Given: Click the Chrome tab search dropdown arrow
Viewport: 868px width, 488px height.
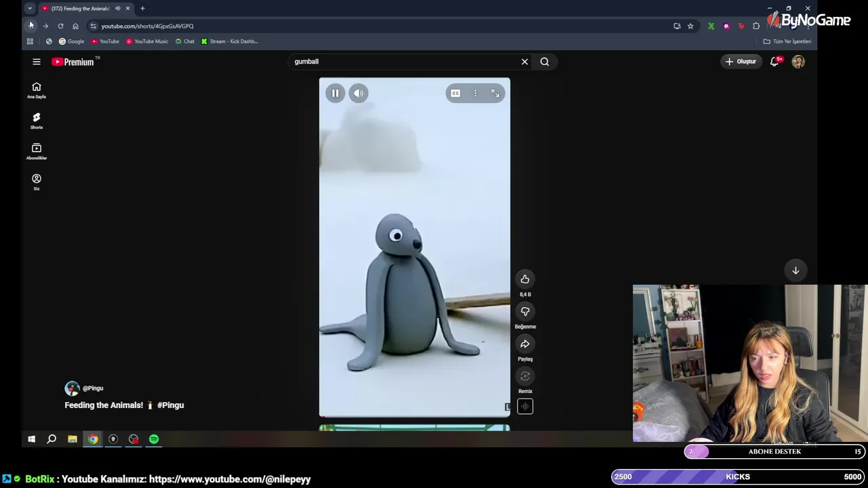Looking at the screenshot, I should [30, 8].
